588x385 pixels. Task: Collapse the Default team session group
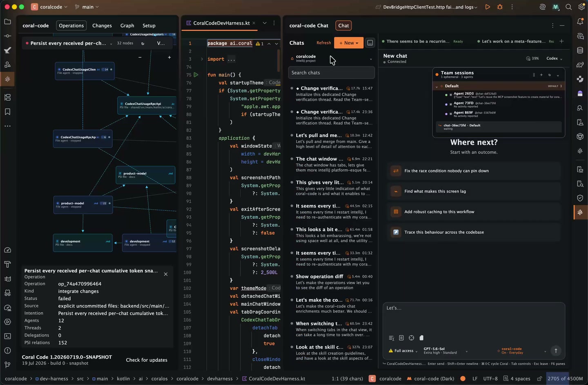click(x=437, y=86)
